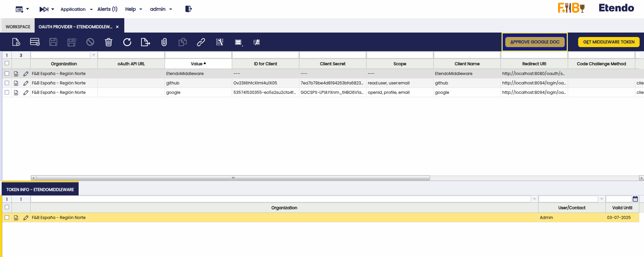Viewport: 644px width, 257px height.
Task: Select the 'read:user, user:email' scope cell
Action: (x=400, y=83)
